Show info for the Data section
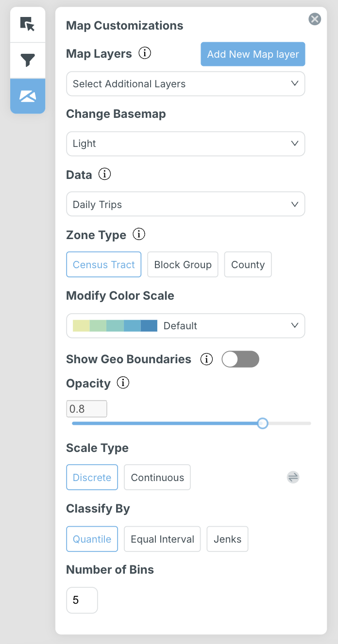 104,174
